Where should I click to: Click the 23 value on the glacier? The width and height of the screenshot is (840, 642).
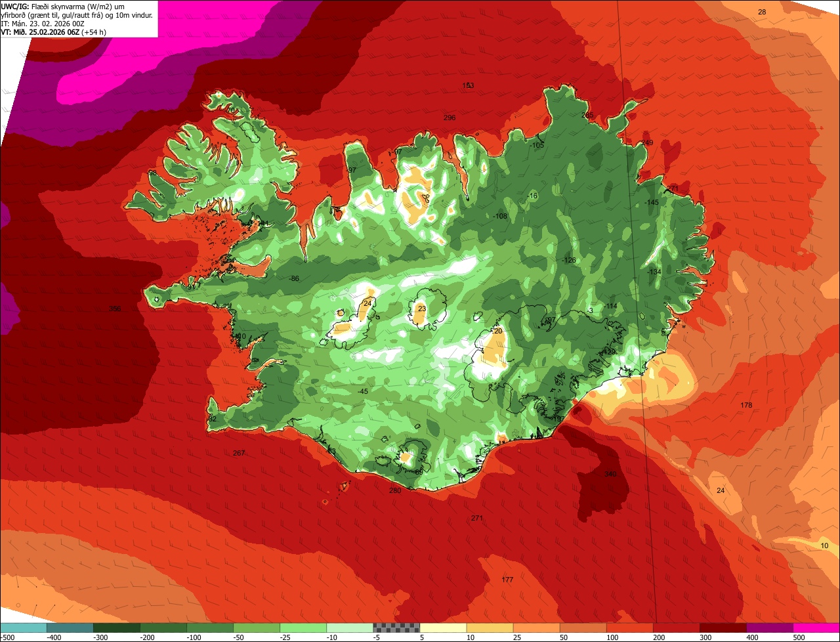coord(422,309)
